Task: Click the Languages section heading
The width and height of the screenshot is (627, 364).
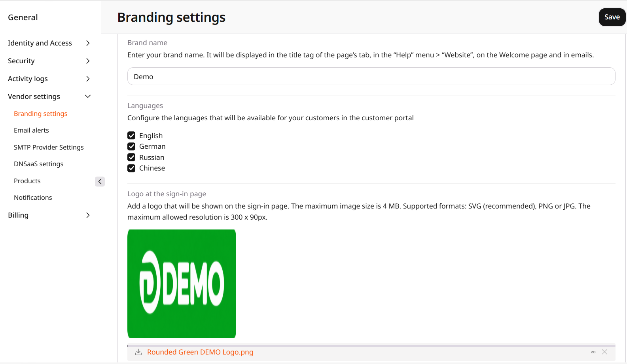Action: [x=145, y=106]
